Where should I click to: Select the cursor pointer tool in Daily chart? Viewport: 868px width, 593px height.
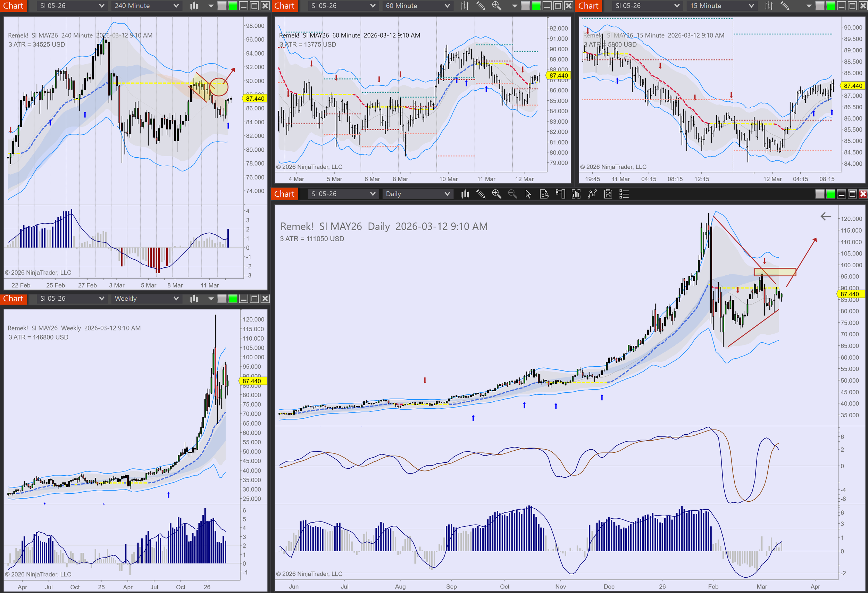pyautogui.click(x=528, y=194)
